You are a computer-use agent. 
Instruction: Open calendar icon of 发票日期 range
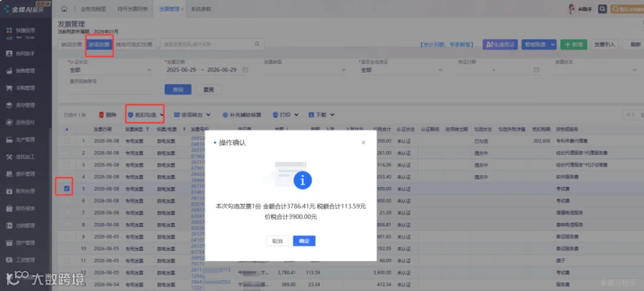point(245,70)
